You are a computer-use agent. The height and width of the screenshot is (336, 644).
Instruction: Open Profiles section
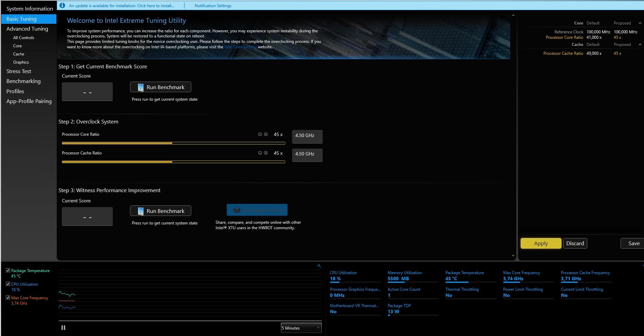click(x=15, y=91)
